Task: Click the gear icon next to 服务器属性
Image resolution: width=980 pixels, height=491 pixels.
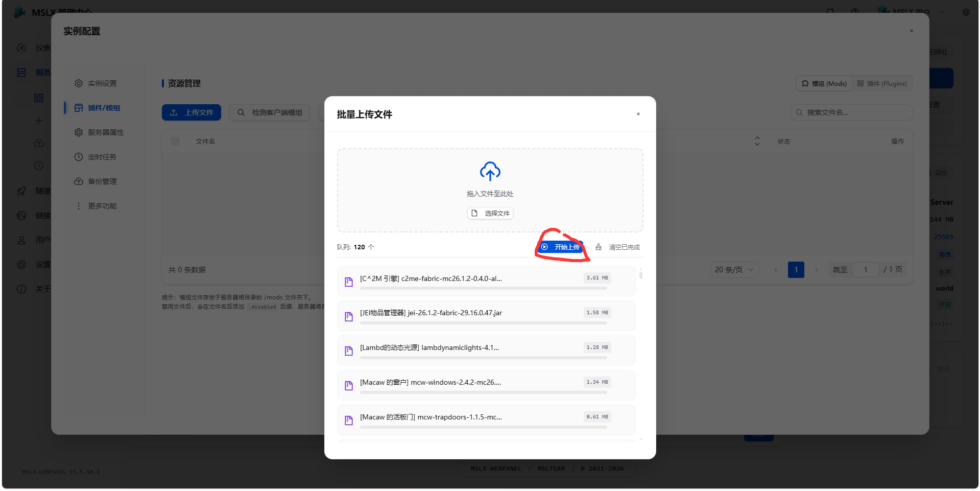Action: click(79, 132)
